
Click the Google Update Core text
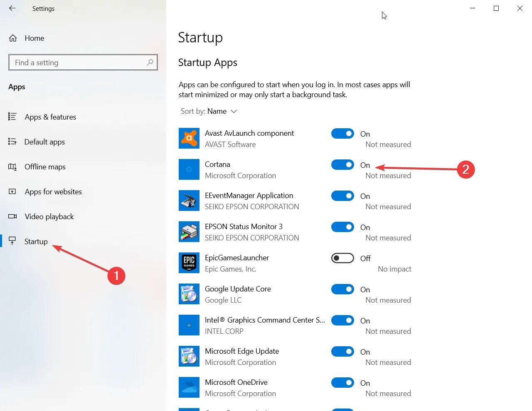click(x=238, y=289)
